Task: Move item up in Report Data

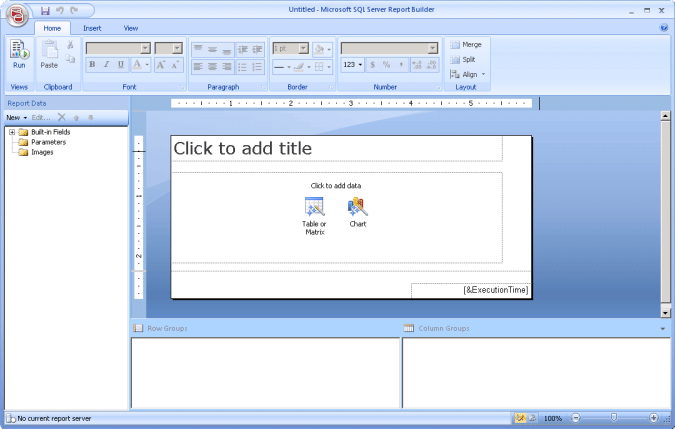Action: (76, 117)
